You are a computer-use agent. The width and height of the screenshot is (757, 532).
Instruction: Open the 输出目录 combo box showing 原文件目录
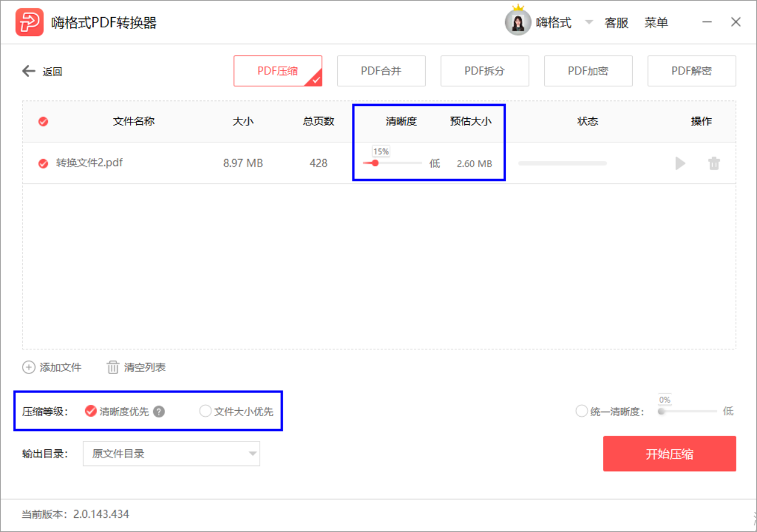172,454
